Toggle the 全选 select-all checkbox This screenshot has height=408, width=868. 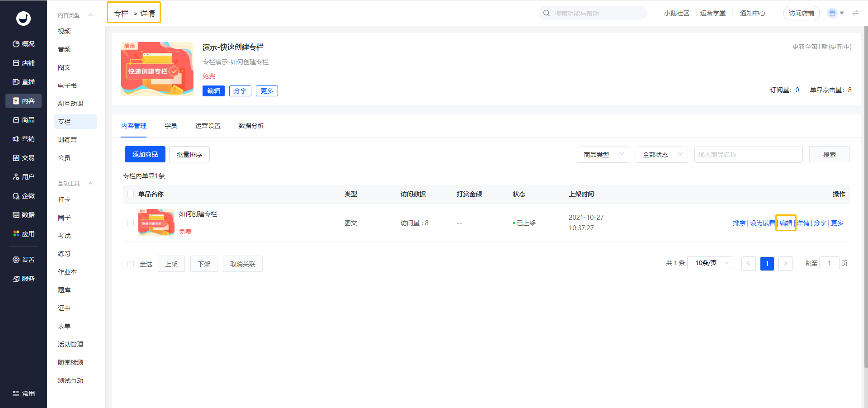(131, 264)
